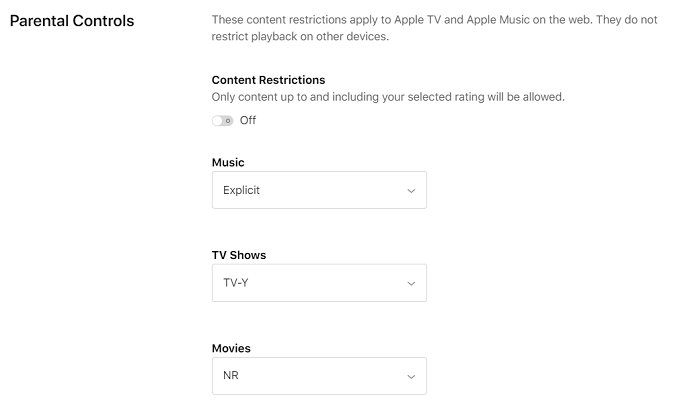Click the Movies field label
Viewport: 680px width, 402px height.
231,348
